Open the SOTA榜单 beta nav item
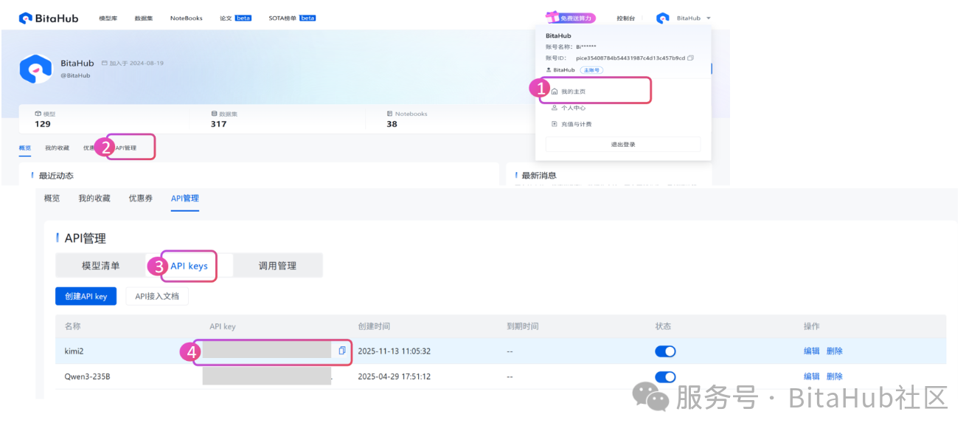 [x=292, y=18]
